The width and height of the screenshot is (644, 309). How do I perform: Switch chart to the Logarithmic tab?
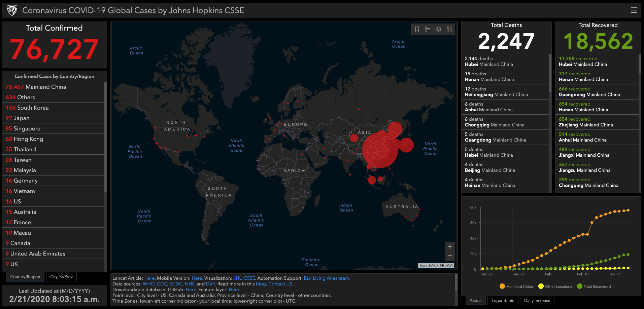(503, 301)
